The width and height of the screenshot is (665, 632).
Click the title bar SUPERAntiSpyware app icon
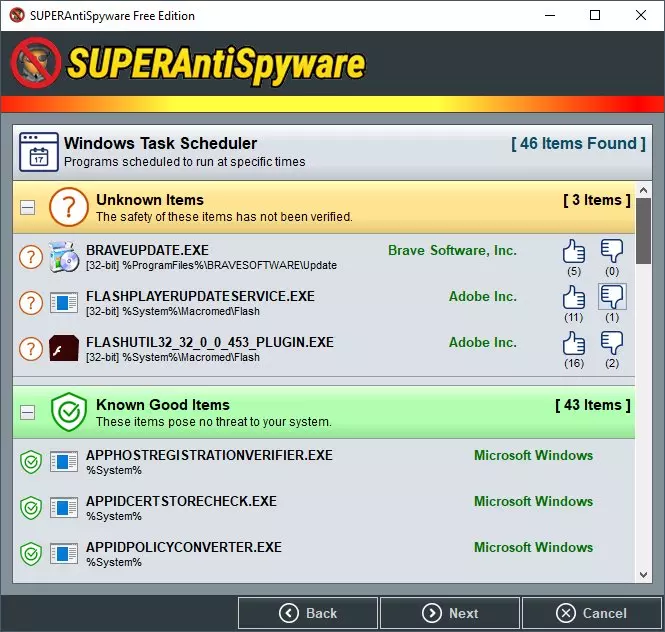coord(17,15)
